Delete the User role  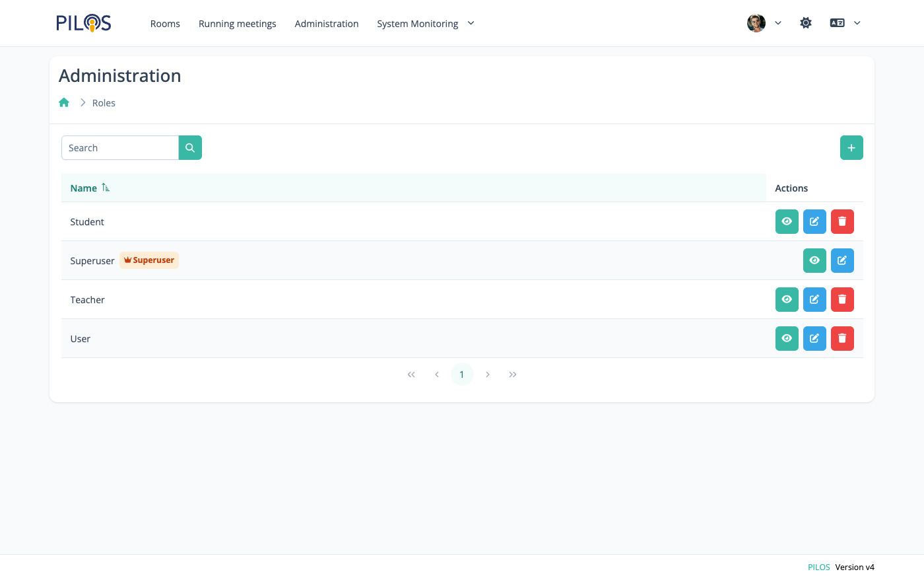pos(842,339)
